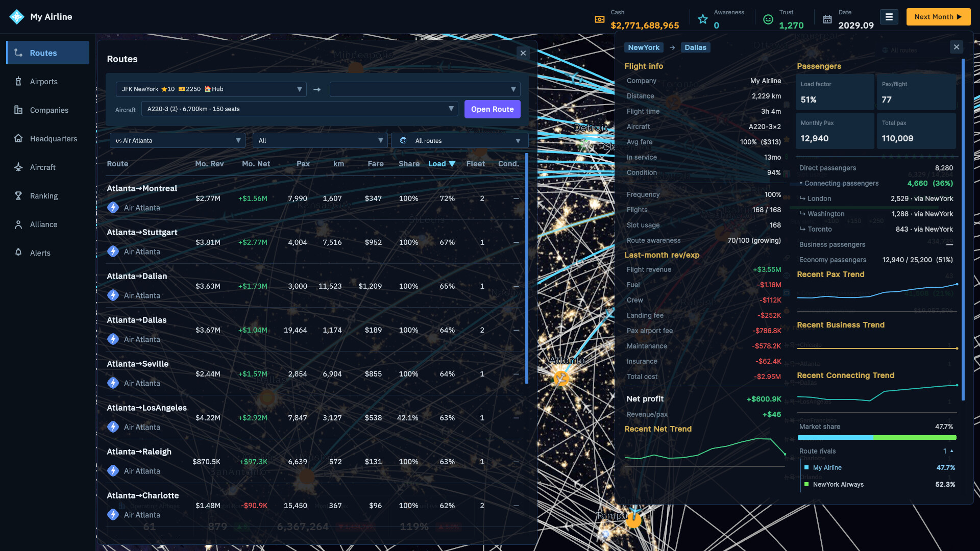980x551 pixels.
Task: Open the Air Atlanta company filter dropdown
Action: click(178, 141)
